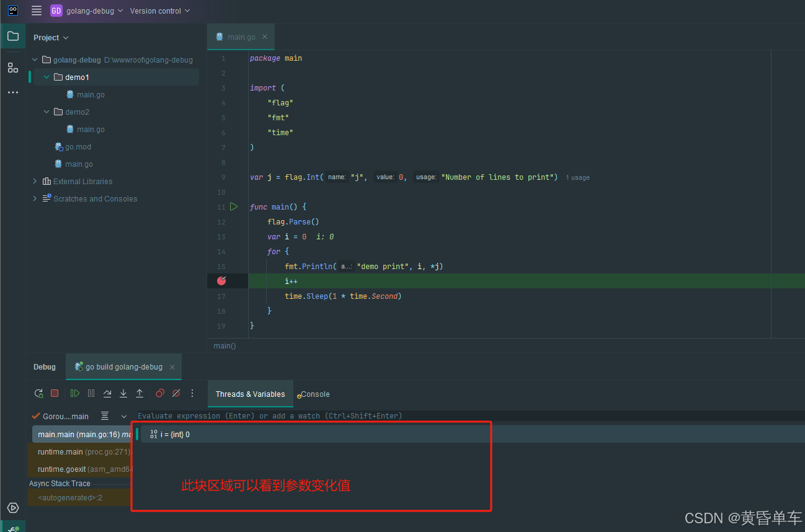Open the GoLand main menu hamburger

click(x=37, y=11)
